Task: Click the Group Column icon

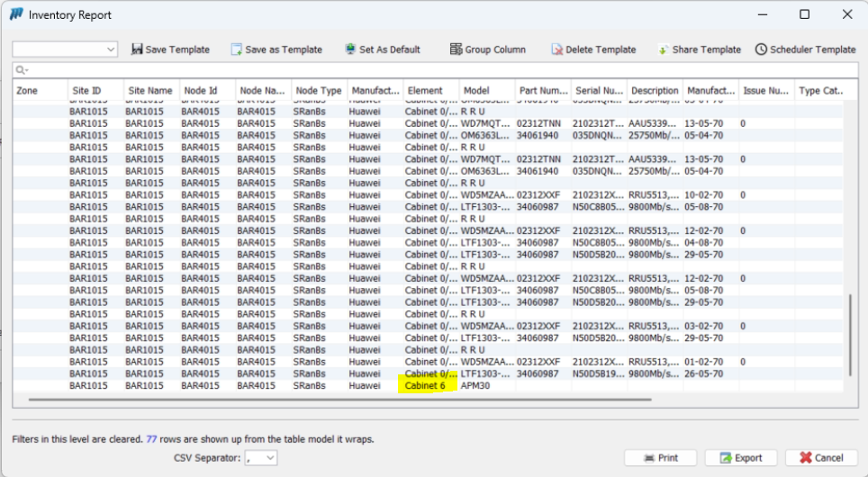Action: 457,49
